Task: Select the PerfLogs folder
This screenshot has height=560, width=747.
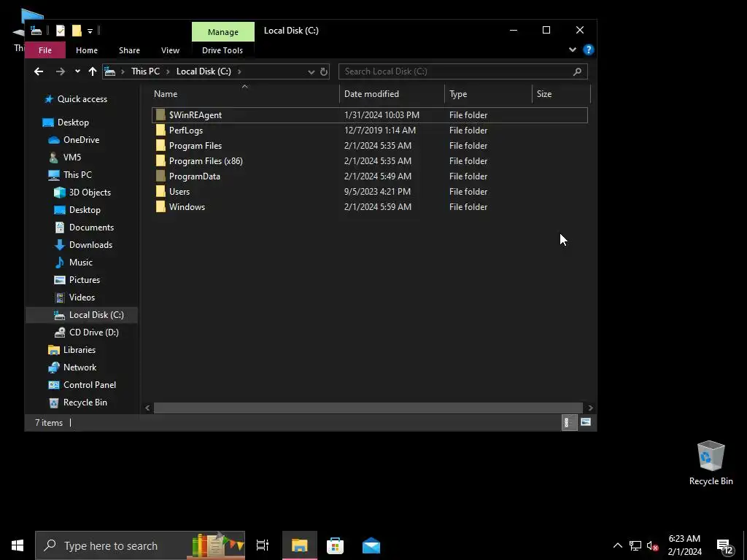Action: (x=186, y=131)
